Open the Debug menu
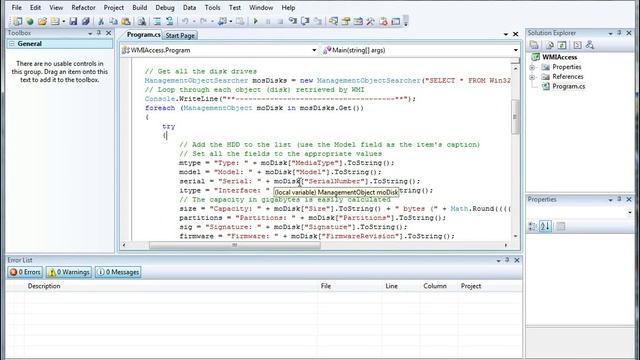This screenshot has height=360, width=640. tap(165, 8)
